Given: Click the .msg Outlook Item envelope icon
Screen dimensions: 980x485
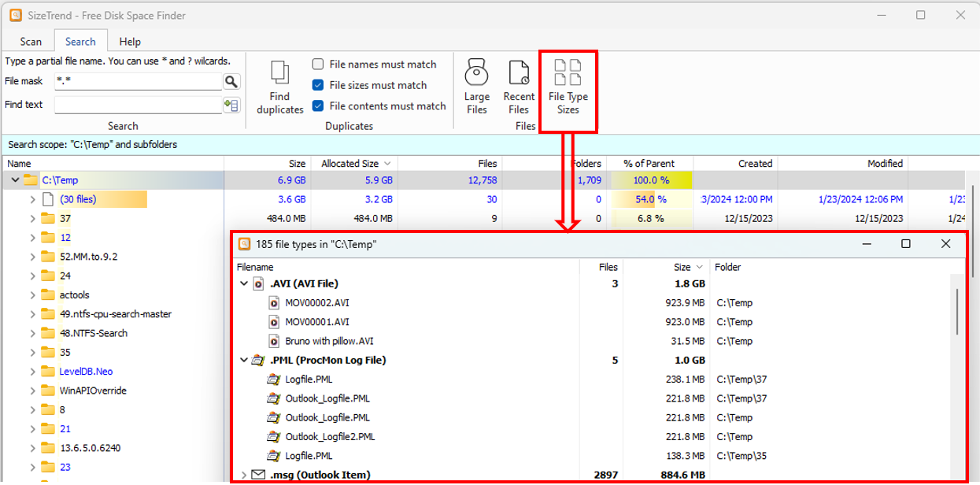Looking at the screenshot, I should tap(258, 475).
